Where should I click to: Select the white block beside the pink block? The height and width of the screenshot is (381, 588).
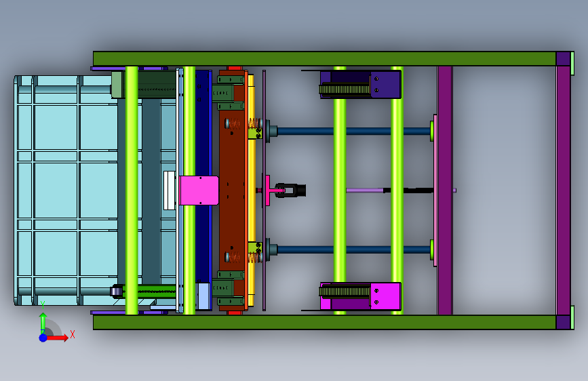click(x=170, y=190)
